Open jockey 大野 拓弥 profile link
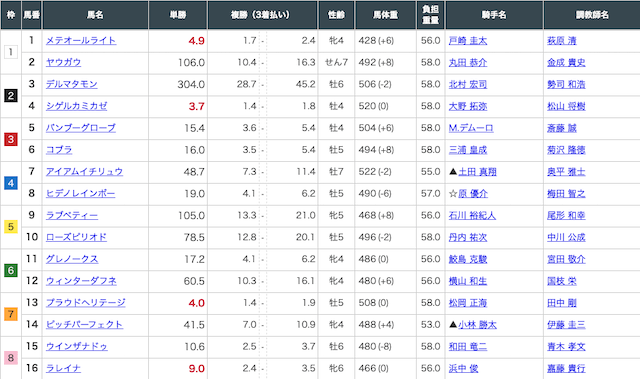The image size is (640, 379). pos(468,106)
